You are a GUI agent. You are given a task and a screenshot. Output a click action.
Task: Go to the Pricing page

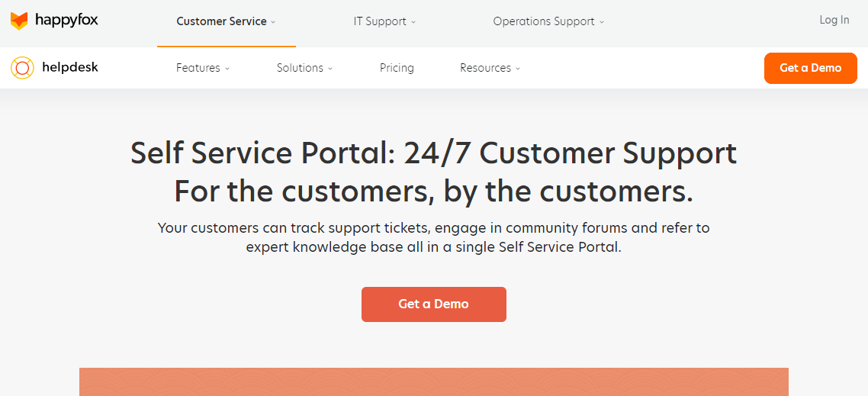click(397, 68)
